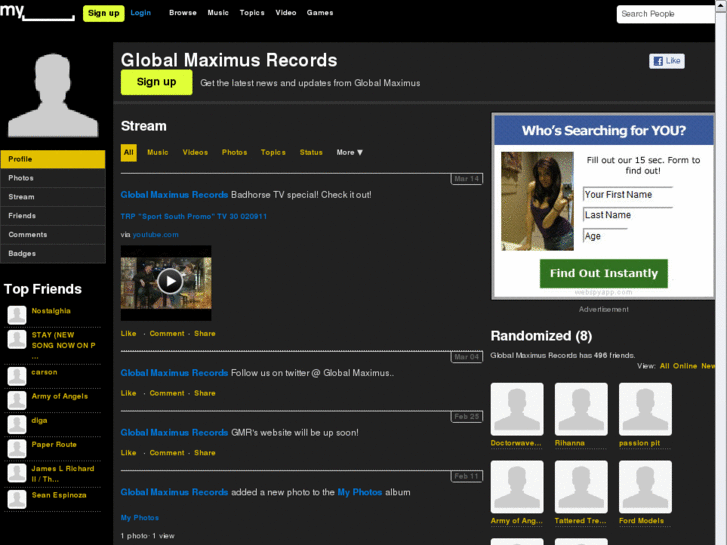Open the STAY (NEW SONG) friend avatar
The height and width of the screenshot is (545, 727).
coord(17,339)
